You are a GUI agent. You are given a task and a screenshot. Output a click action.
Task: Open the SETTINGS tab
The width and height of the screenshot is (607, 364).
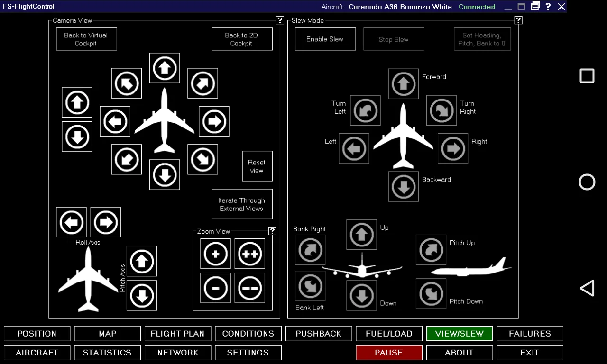248,353
